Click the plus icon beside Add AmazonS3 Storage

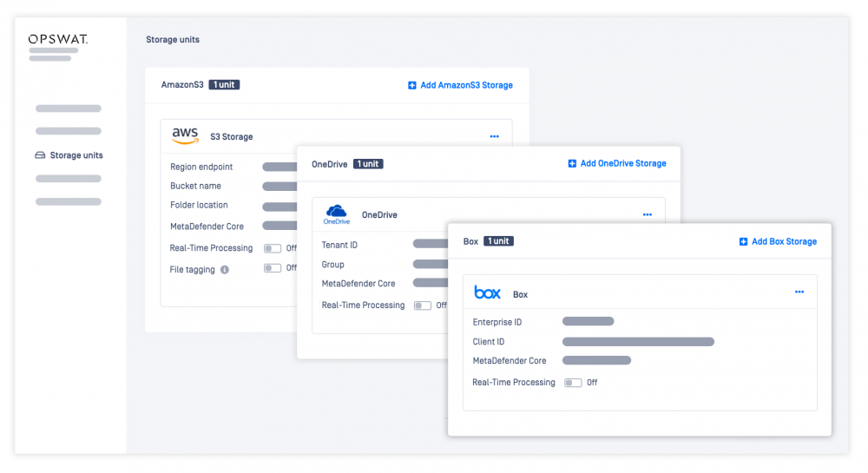(x=411, y=85)
